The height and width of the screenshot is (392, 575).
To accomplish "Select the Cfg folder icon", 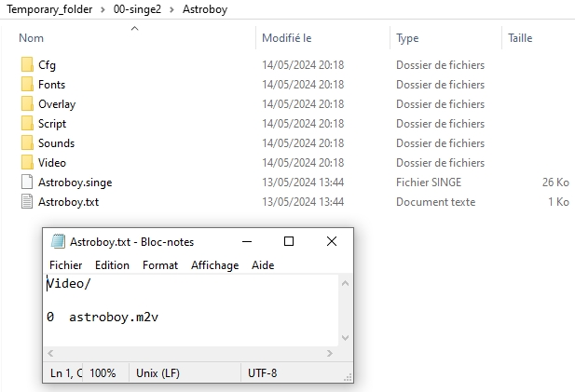I will 26,65.
